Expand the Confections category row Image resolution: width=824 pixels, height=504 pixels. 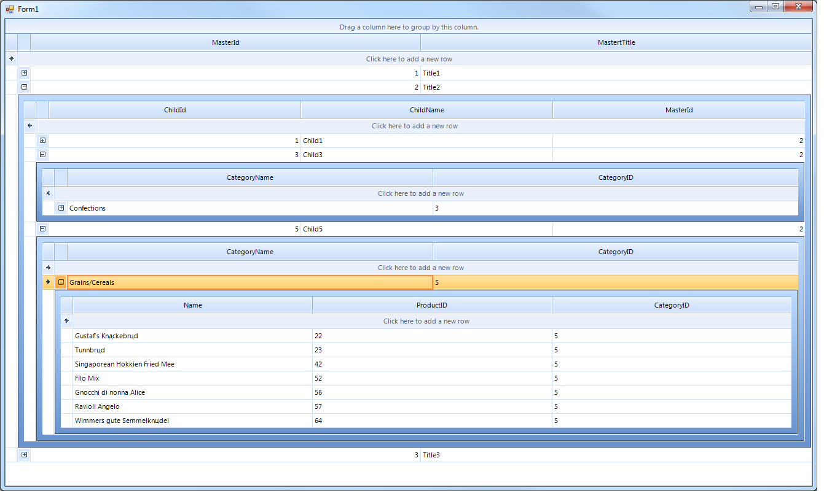tap(61, 208)
